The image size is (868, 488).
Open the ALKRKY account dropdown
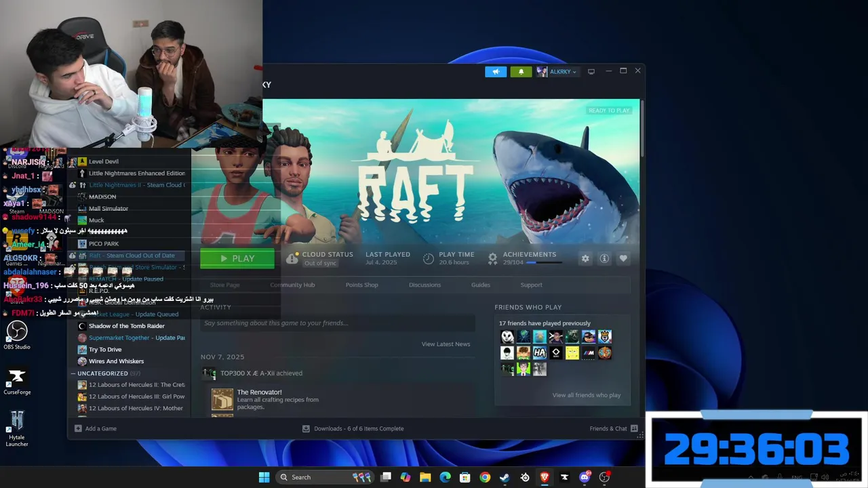click(x=557, y=72)
